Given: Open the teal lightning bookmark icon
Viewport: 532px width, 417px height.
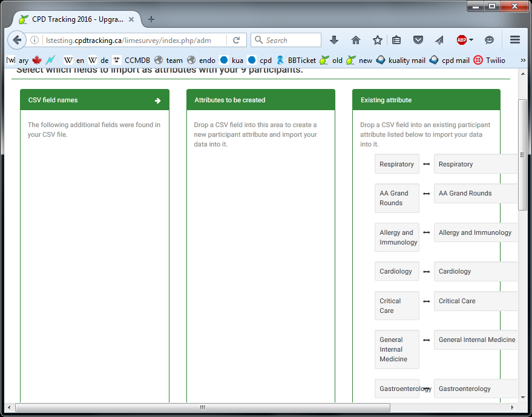Looking at the screenshot, I should [50, 61].
